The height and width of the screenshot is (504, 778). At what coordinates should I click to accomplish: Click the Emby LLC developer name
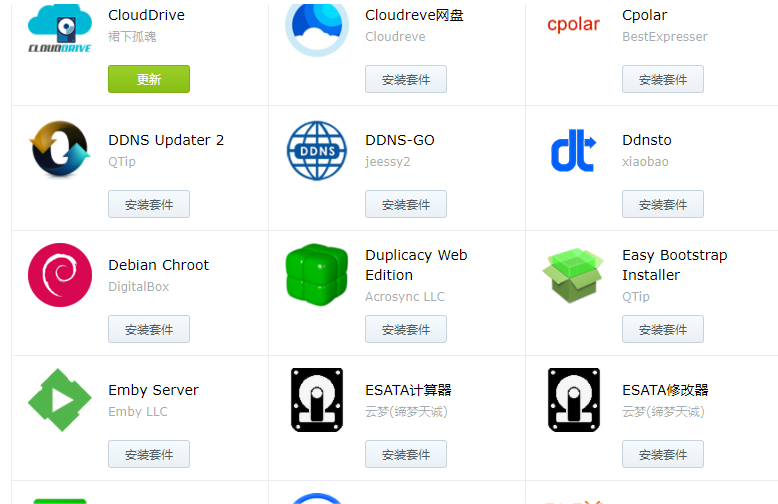(137, 412)
